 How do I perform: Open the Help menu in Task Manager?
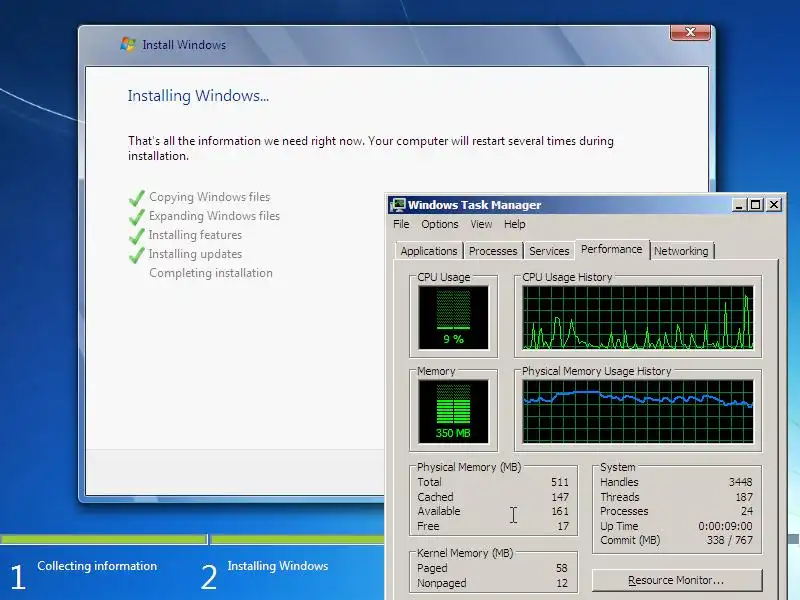(514, 224)
